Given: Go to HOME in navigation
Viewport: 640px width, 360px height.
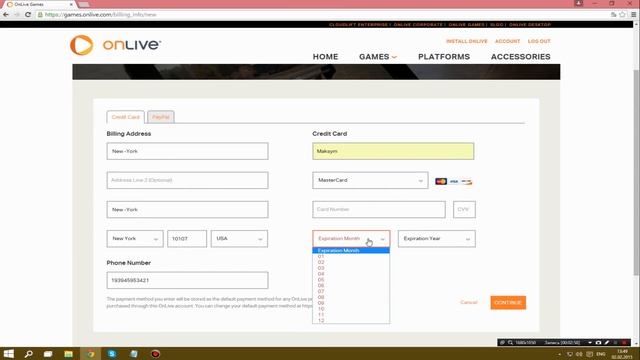Looking at the screenshot, I should tap(325, 57).
